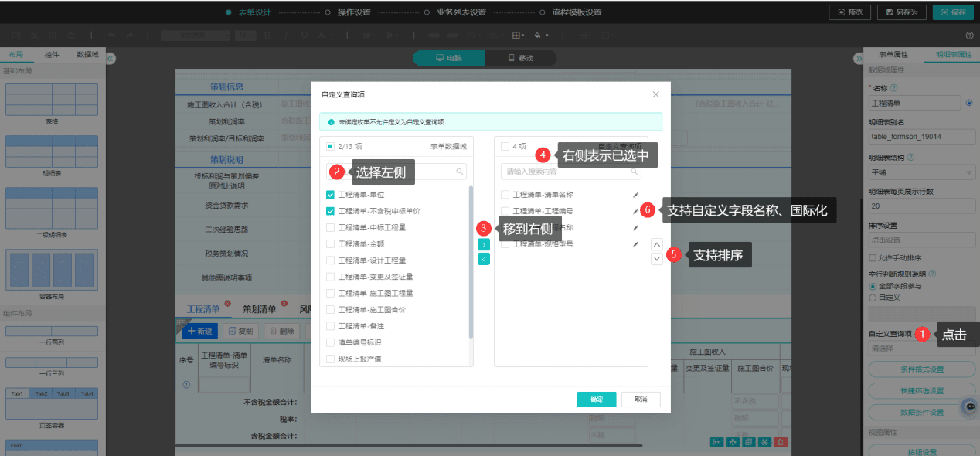This screenshot has width=980, height=456.
Task: Click the move-to-left arrow button
Action: tap(484, 259)
